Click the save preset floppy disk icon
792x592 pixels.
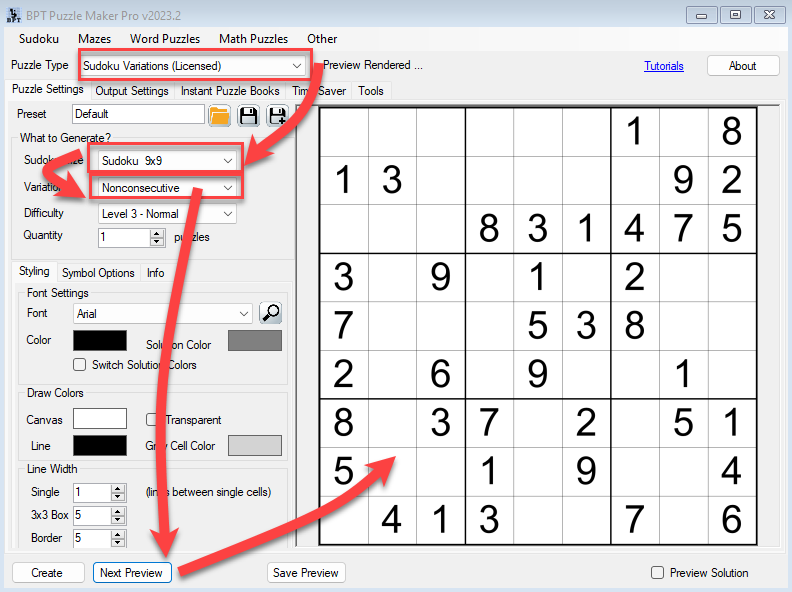[248, 116]
